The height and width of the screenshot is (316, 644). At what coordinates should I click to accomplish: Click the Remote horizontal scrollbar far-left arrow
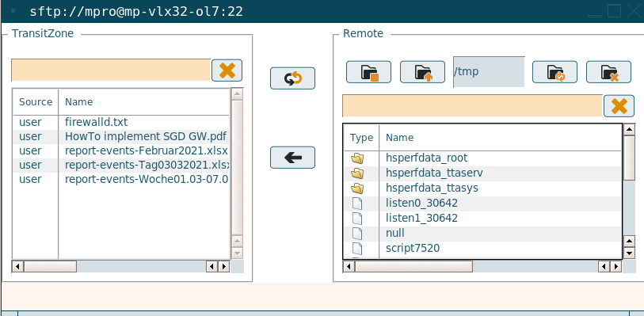coord(349,267)
